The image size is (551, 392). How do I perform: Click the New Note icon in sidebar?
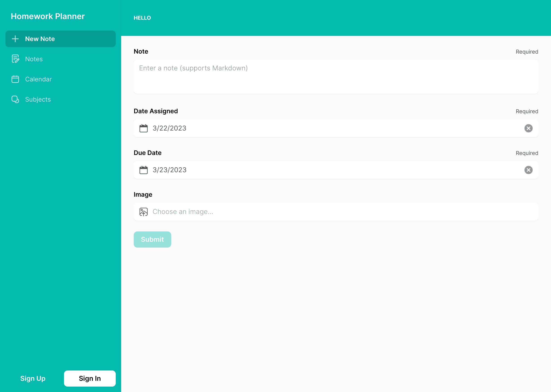point(15,39)
